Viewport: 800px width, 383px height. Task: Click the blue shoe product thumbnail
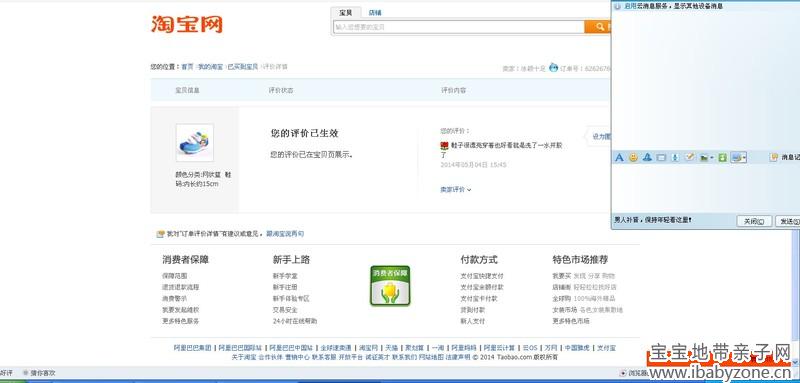pos(194,143)
